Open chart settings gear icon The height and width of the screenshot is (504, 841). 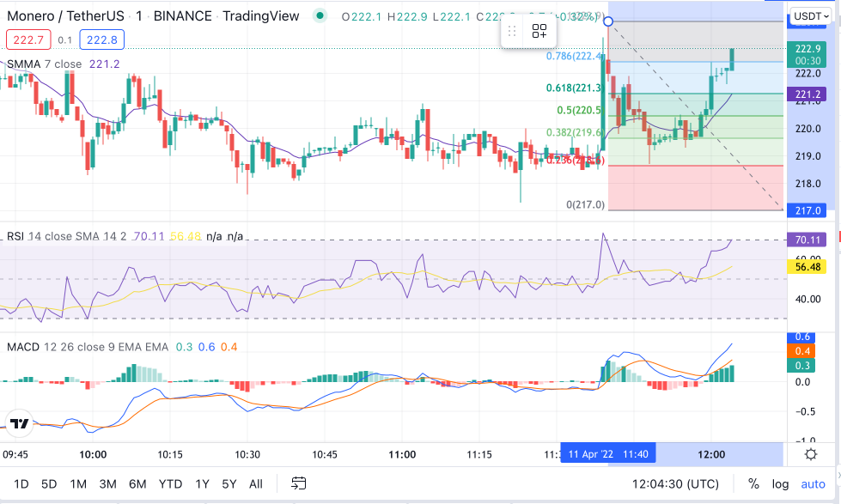click(811, 455)
